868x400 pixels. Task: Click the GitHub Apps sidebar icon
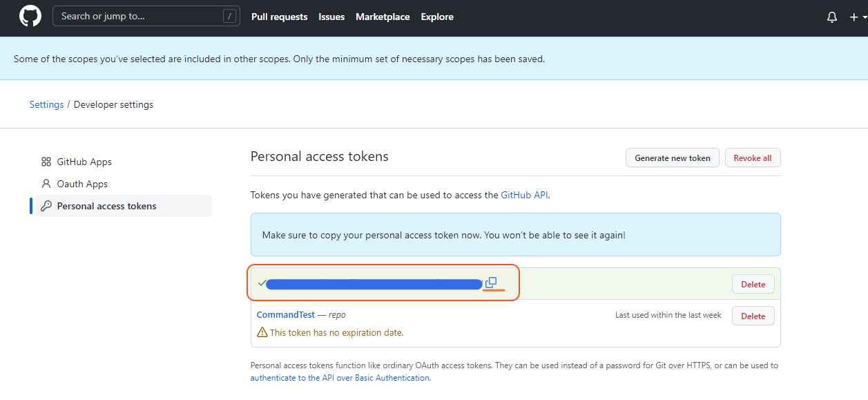pos(46,162)
